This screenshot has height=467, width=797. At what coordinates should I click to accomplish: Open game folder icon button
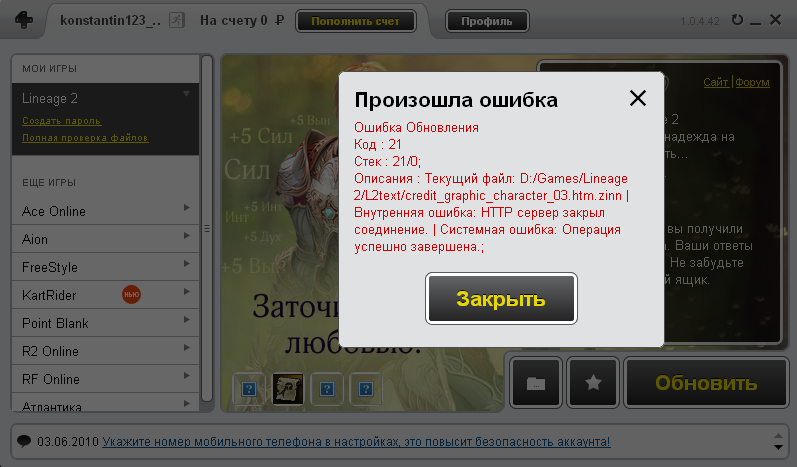[536, 383]
